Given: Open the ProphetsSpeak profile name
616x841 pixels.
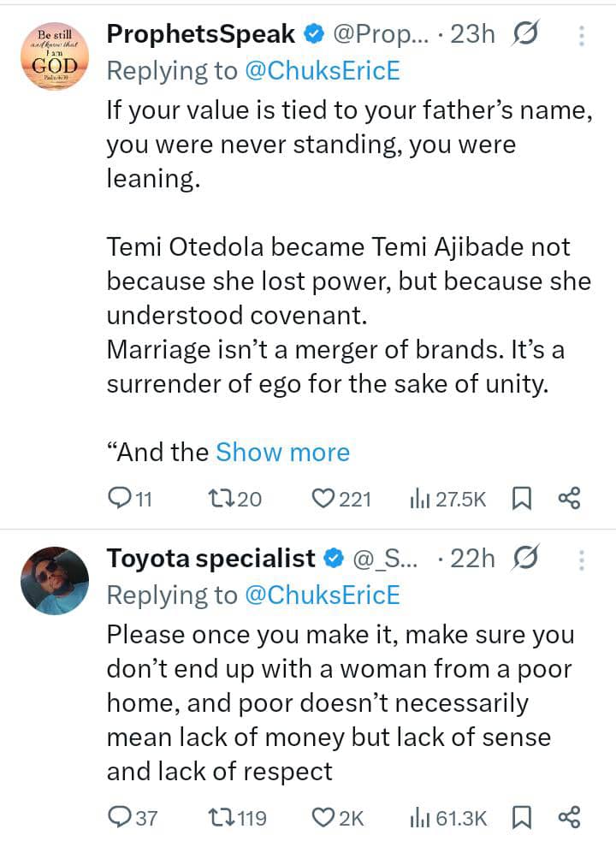Looking at the screenshot, I should (x=200, y=34).
